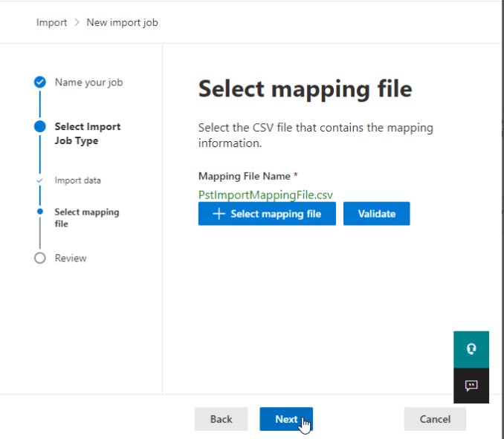Go back with the Back button
The image size is (504, 439).
tap(221, 419)
